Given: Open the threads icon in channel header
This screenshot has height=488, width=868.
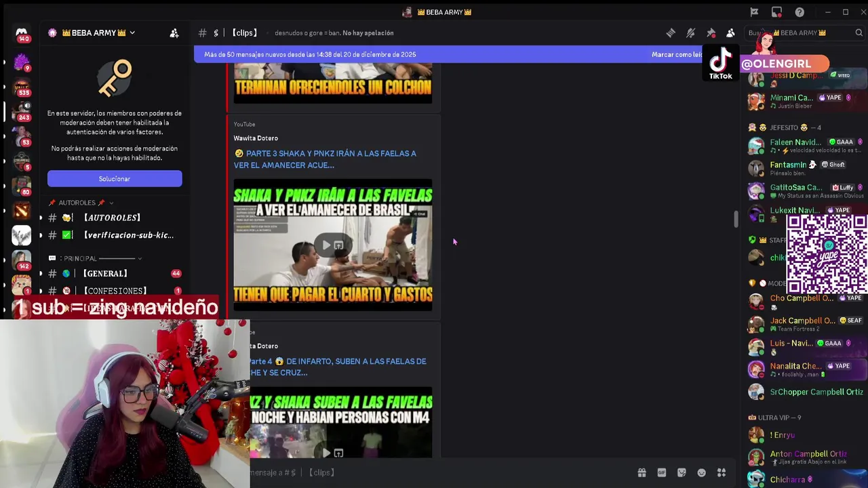Looking at the screenshot, I should (671, 33).
